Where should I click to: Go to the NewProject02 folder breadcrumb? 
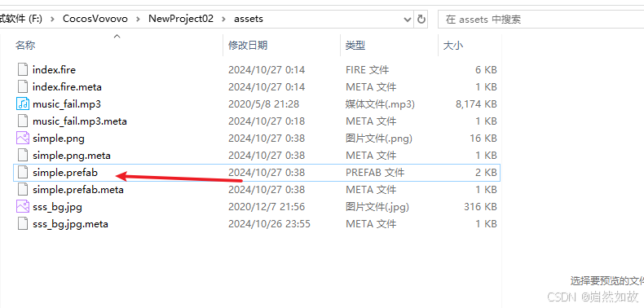coord(181,19)
